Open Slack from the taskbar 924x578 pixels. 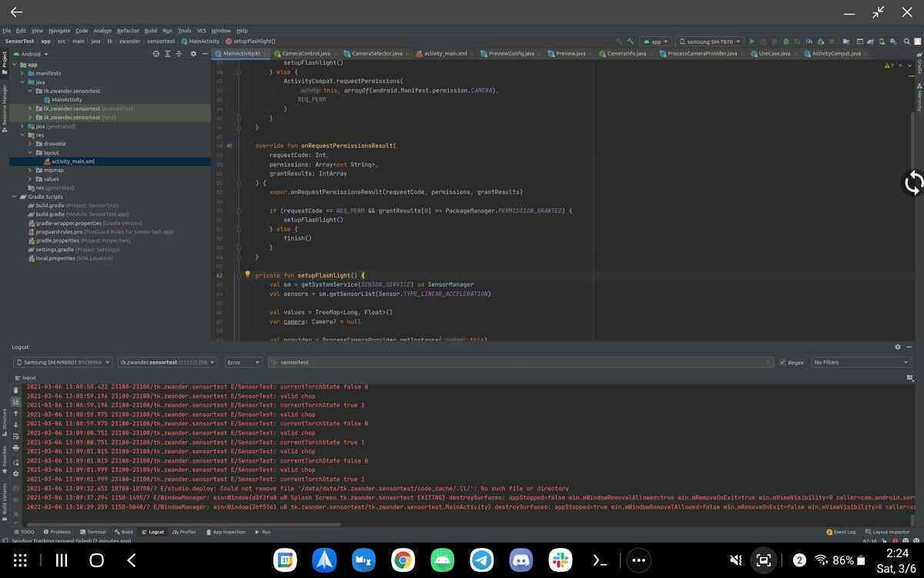[x=560, y=560]
